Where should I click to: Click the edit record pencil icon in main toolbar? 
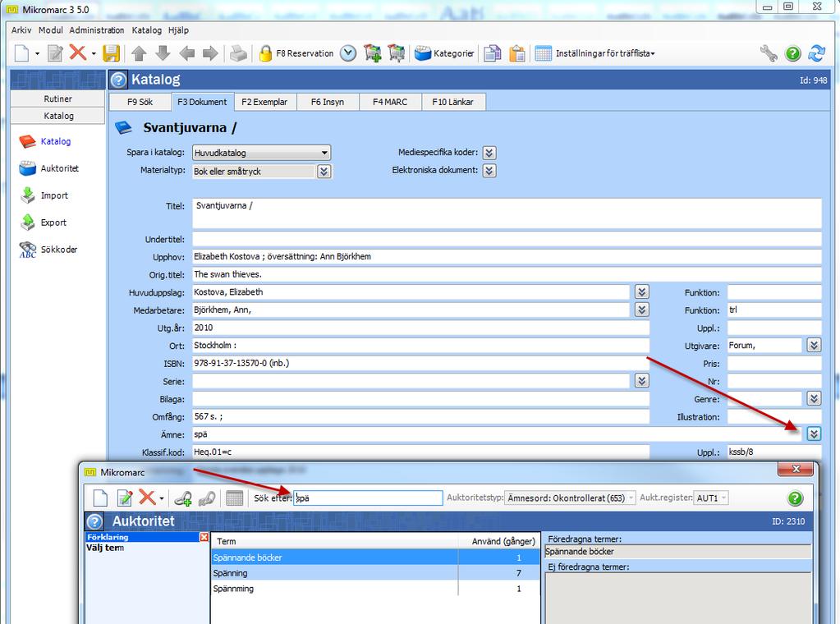pyautogui.click(x=55, y=53)
